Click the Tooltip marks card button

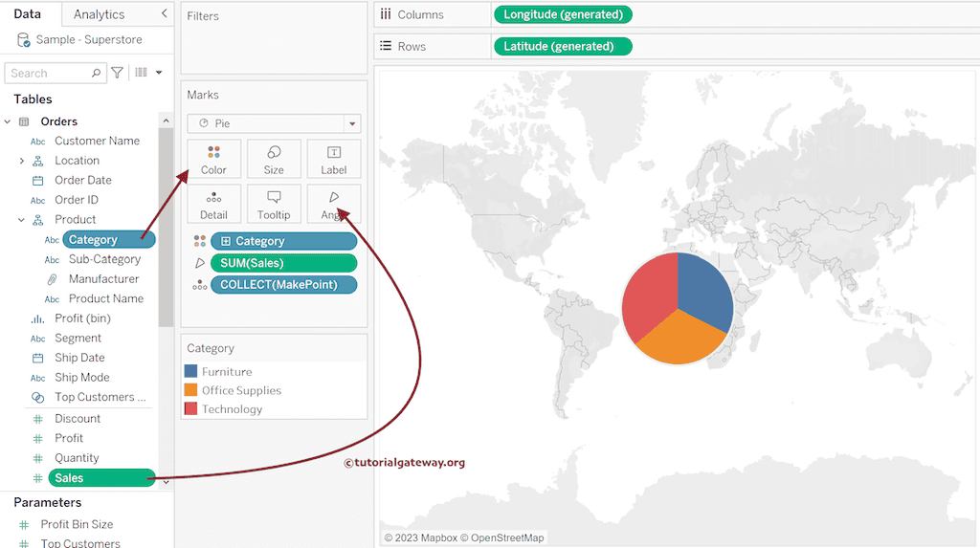[274, 204]
